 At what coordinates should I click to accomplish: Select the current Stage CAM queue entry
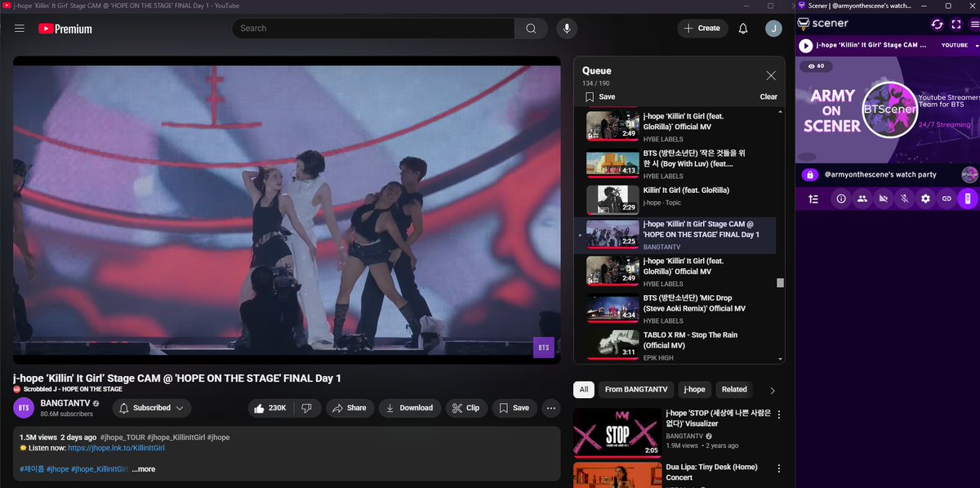click(x=676, y=235)
